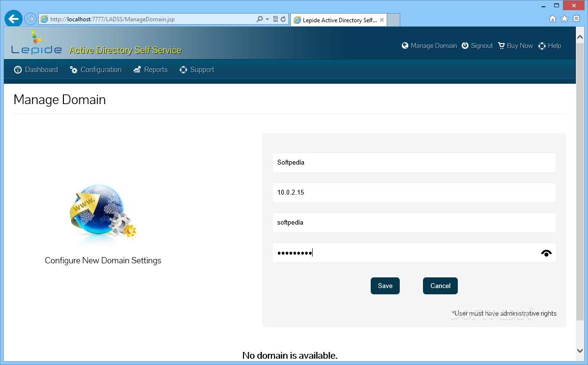
Task: Click the Manage Domain page heading
Action: (60, 100)
